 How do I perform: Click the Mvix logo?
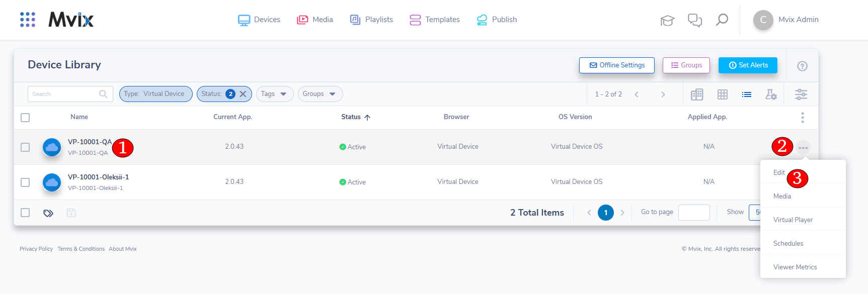click(x=71, y=20)
